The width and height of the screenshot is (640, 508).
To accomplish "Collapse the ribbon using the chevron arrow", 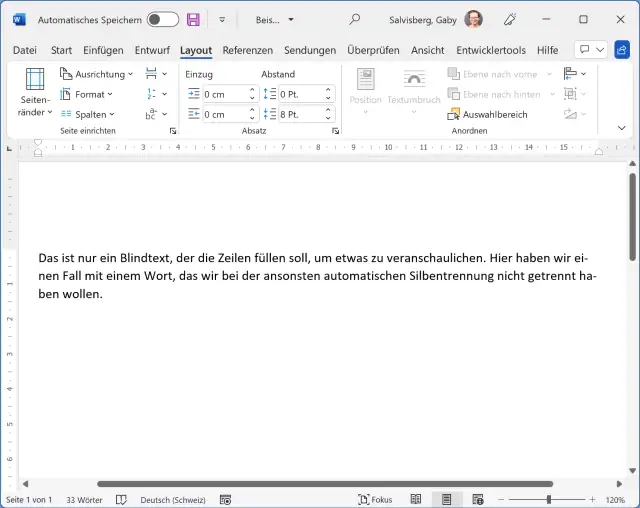I will 622,128.
